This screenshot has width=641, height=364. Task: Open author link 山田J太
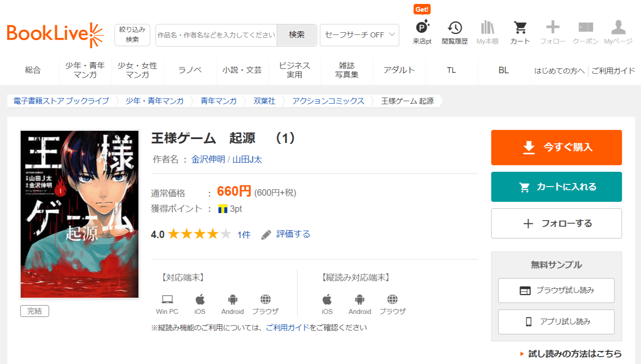[247, 160]
